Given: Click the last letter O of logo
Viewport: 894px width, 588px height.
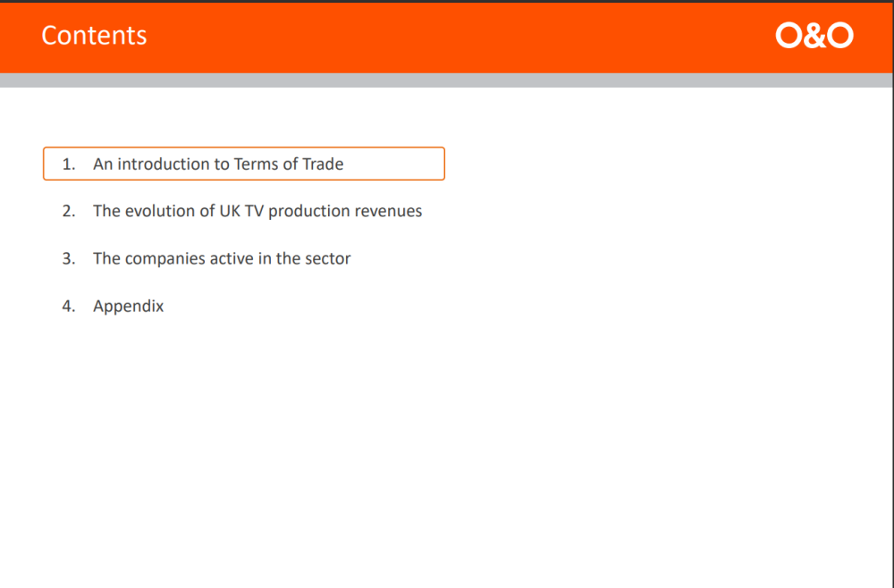Looking at the screenshot, I should [x=840, y=36].
